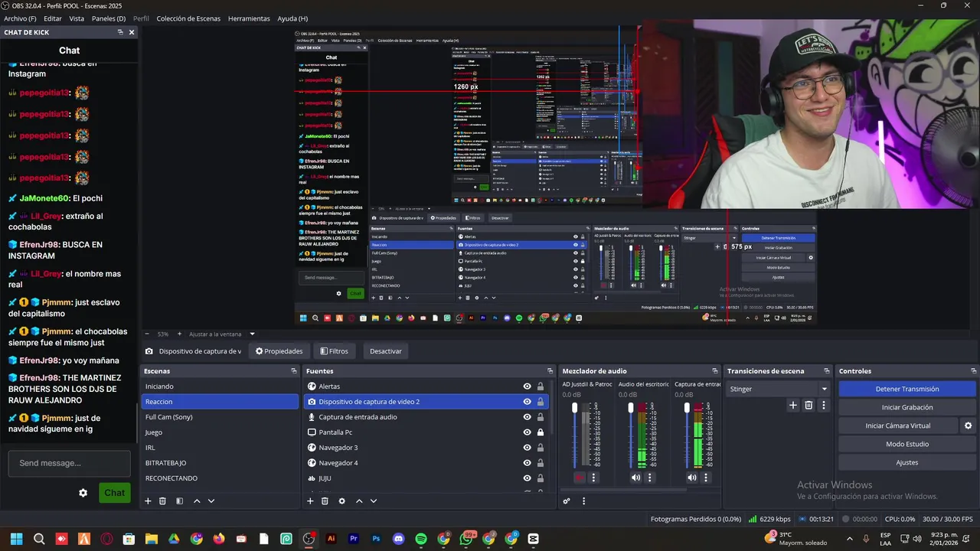Open advanced audio properties gears icon

pyautogui.click(x=567, y=501)
